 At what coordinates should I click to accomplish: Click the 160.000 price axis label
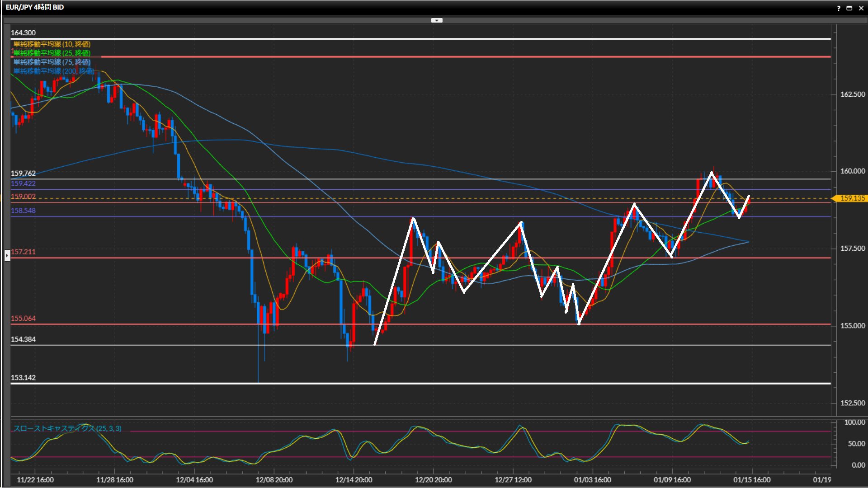(x=852, y=171)
